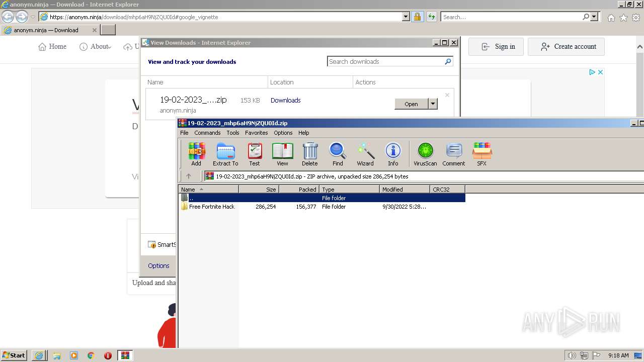644x362 pixels.
Task: Remove the zip download from list
Action: coord(447,95)
